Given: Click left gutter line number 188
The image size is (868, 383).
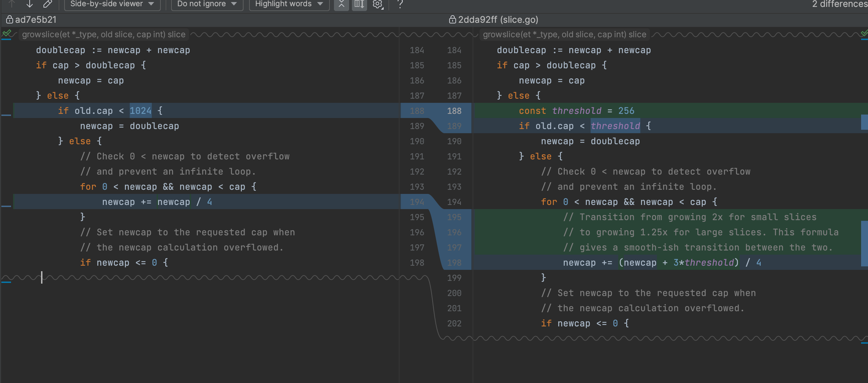Looking at the screenshot, I should pos(417,111).
